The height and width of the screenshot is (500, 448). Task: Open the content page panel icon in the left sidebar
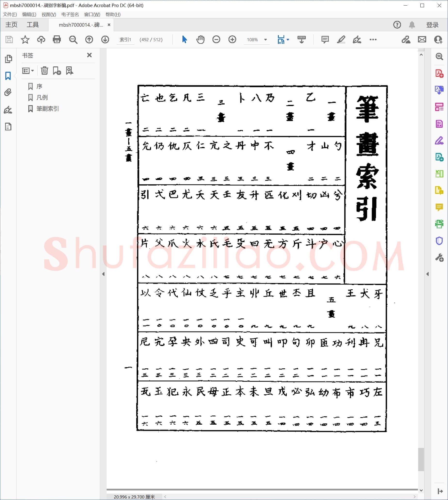(x=8, y=127)
